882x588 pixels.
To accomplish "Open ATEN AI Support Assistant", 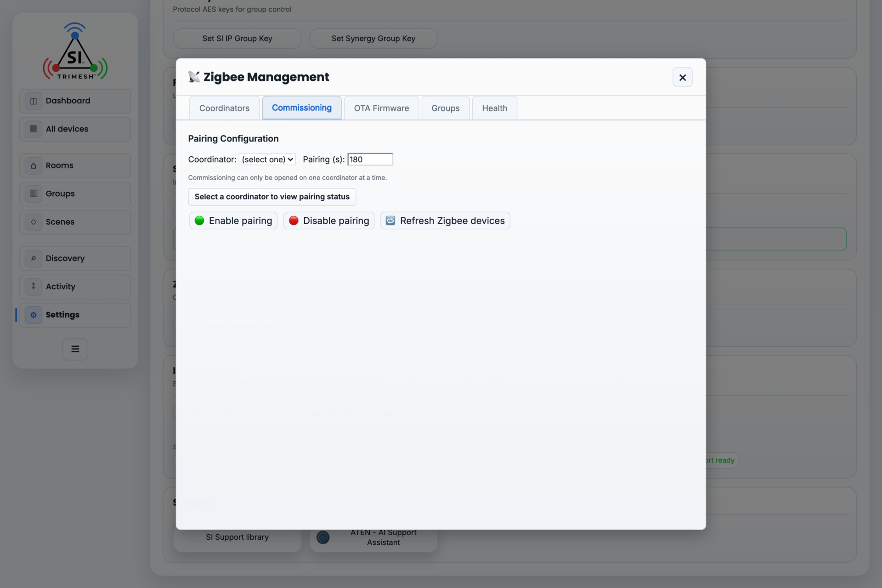I will click(x=373, y=537).
